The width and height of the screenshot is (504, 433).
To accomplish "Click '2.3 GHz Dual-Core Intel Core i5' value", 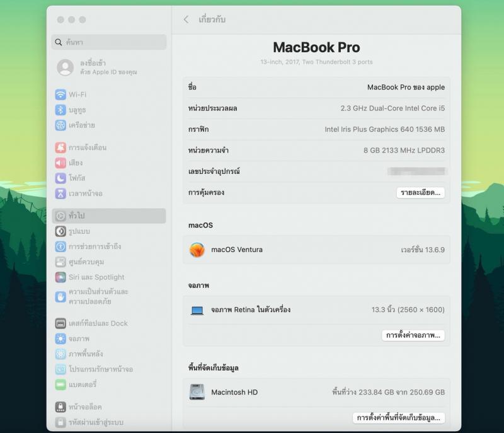I will click(392, 108).
